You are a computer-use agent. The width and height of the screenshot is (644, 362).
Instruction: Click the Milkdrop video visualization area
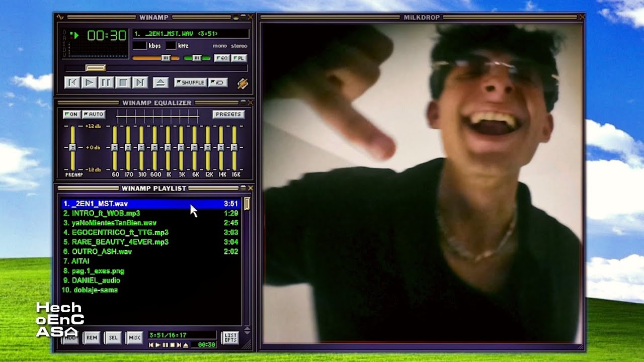coord(422,184)
